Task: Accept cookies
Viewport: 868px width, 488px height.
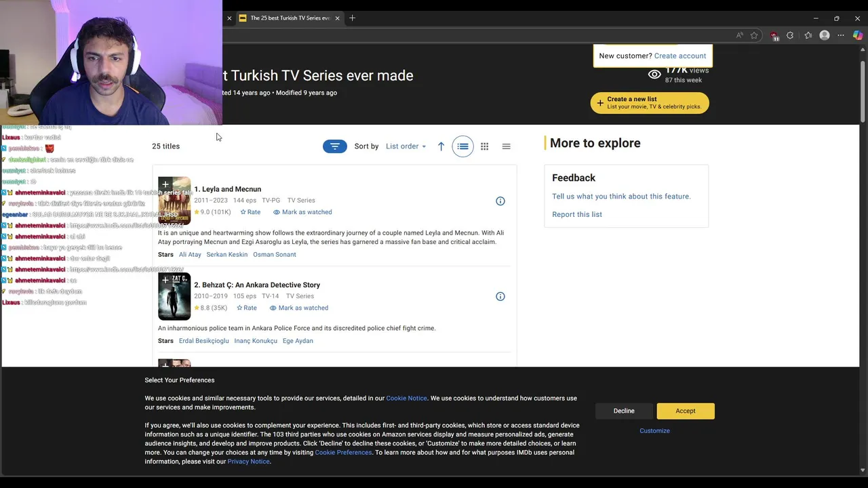Action: pos(686,411)
